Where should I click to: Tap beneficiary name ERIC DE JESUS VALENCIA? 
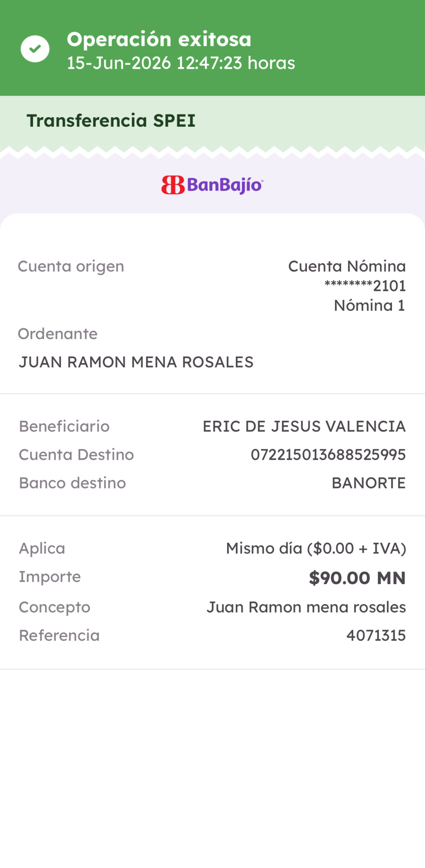pos(304,426)
